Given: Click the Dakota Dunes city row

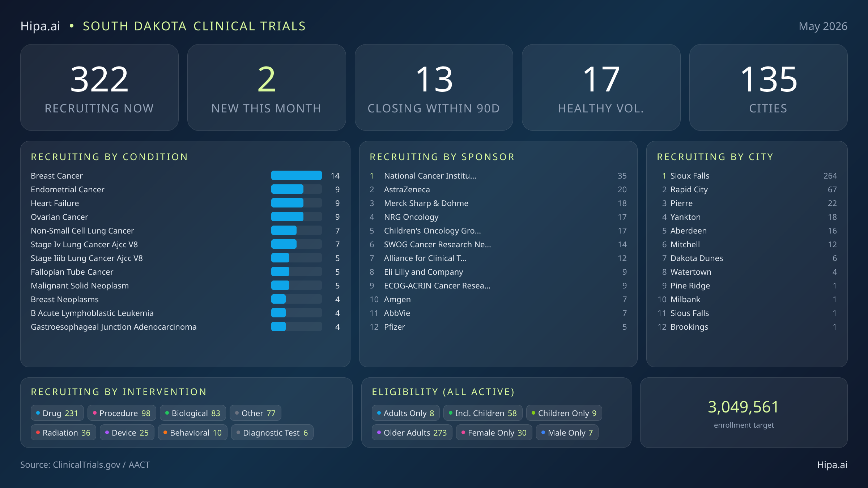Looking at the screenshot, I should 747,258.
